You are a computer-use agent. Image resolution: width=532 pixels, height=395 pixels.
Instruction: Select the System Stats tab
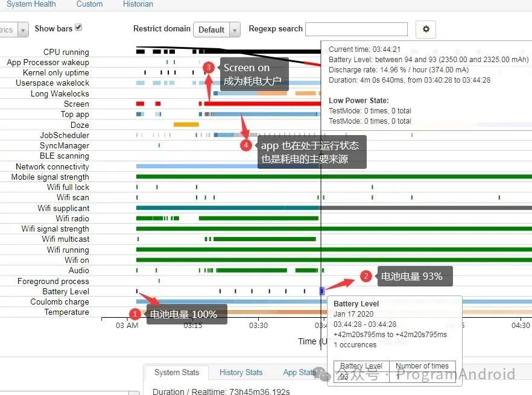tap(176, 373)
